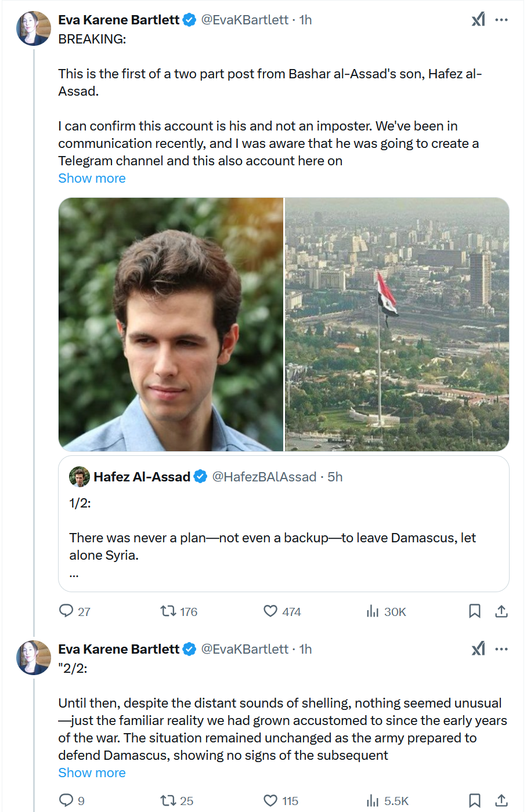
Task: Expand first post with Show more
Action: 92,178
